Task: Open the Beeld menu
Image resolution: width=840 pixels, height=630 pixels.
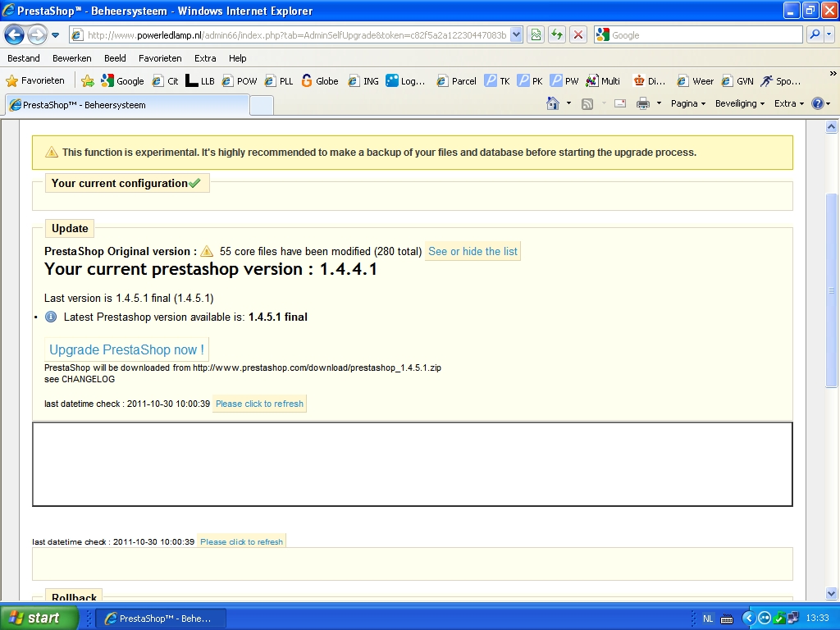Action: pyautogui.click(x=115, y=58)
